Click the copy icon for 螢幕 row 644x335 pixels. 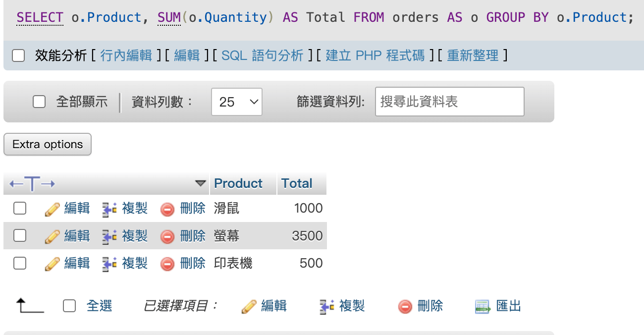click(109, 236)
